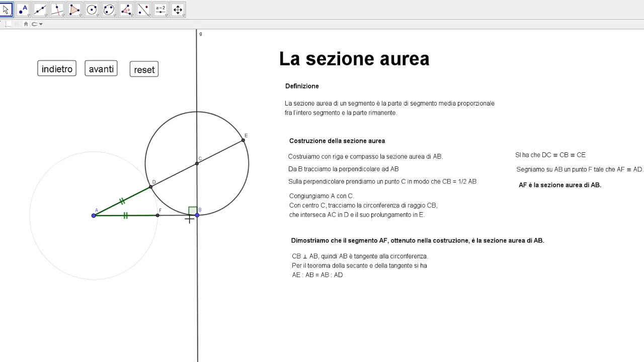The height and width of the screenshot is (362, 644).
Task: Click text 'AE : AB = AB : AD'
Action: point(317,275)
